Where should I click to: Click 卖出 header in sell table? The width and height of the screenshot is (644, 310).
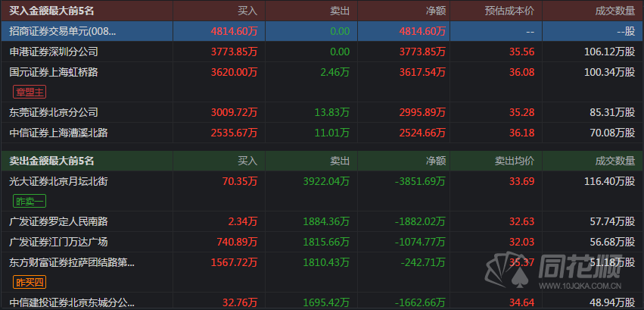[340, 161]
